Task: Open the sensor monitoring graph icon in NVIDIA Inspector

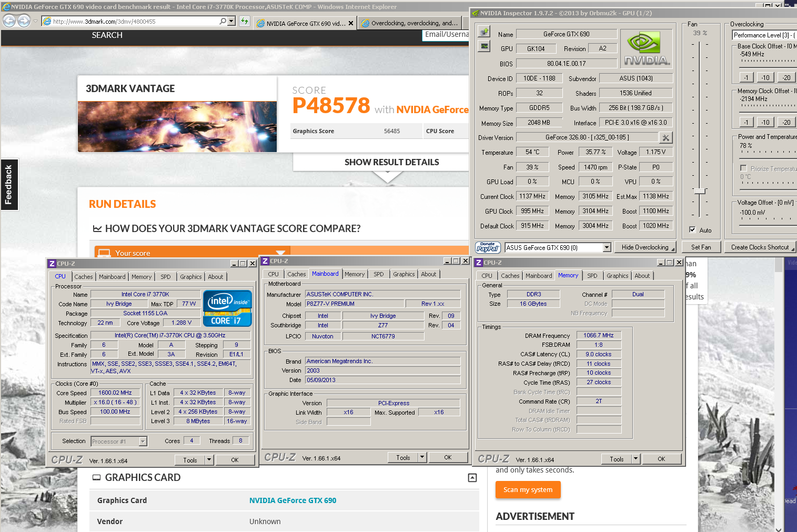Action: (484, 46)
